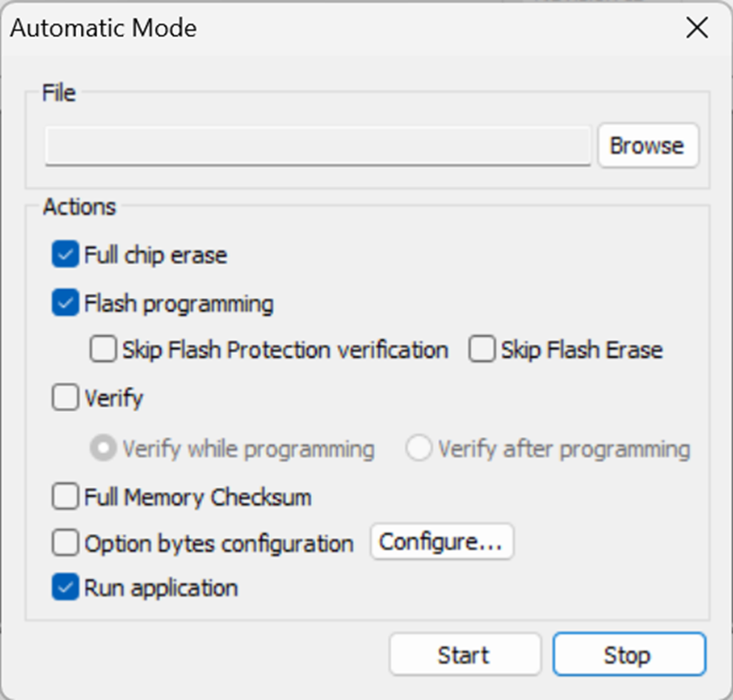Click the Actions group label
Viewport: 733px width, 700px height.
pyautogui.click(x=79, y=206)
